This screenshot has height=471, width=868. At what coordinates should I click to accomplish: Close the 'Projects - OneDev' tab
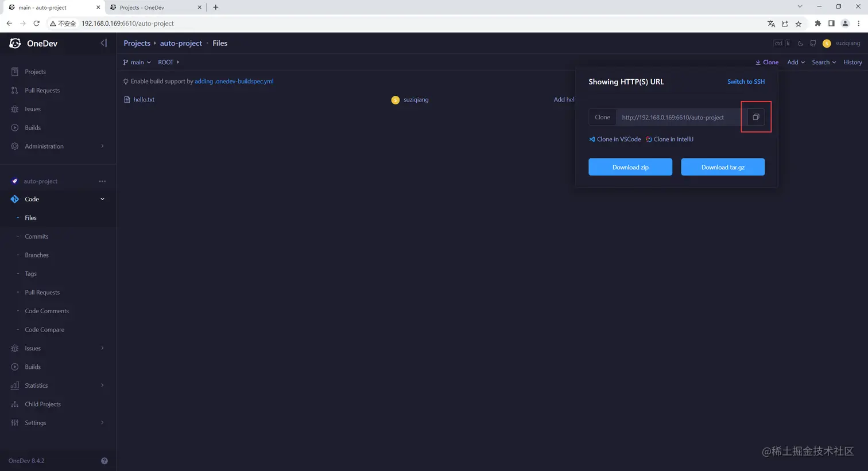pos(199,7)
